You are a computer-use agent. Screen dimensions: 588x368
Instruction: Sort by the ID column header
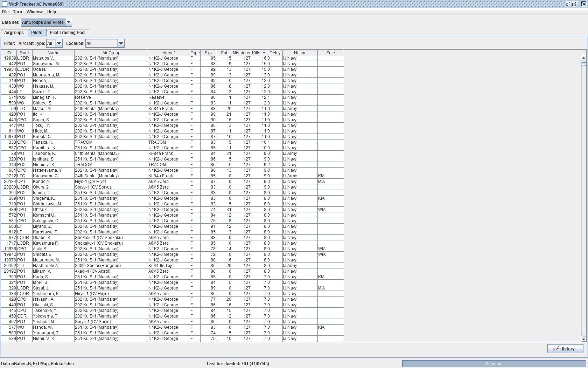click(9, 53)
